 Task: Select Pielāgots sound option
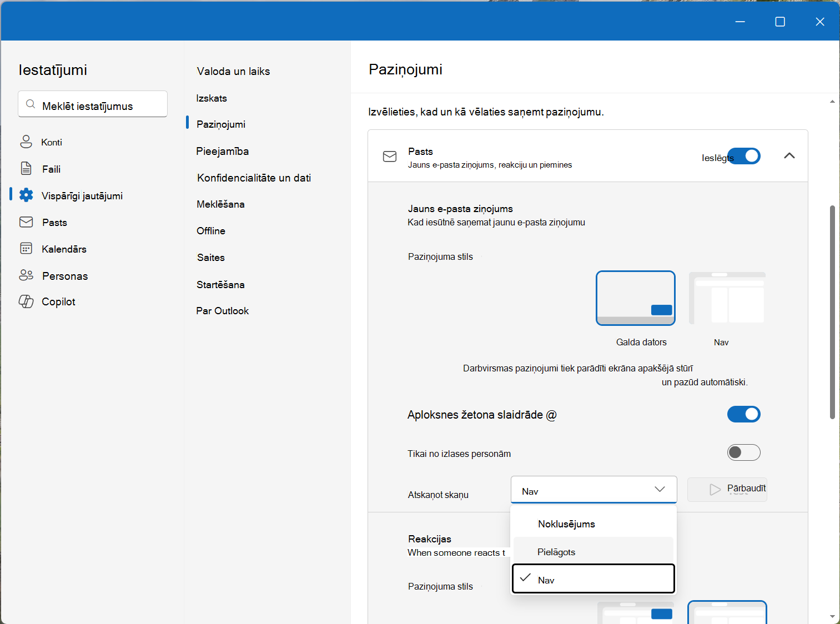click(x=593, y=552)
